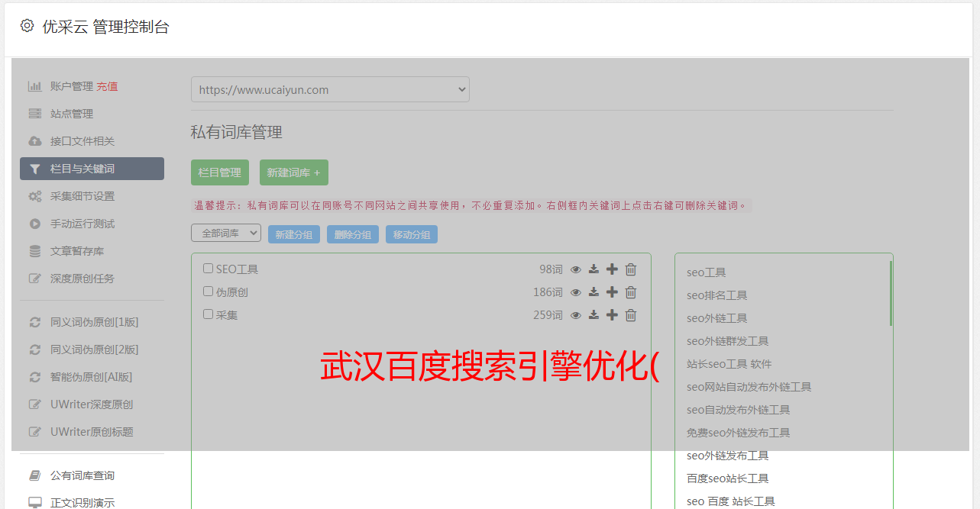This screenshot has width=980, height=509.
Task: Select keyword seo排名工具 in the list
Action: (x=716, y=295)
